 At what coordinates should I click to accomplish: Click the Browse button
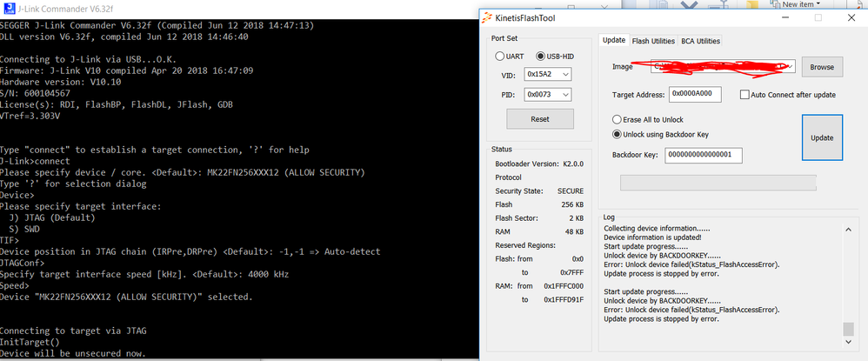[822, 67]
